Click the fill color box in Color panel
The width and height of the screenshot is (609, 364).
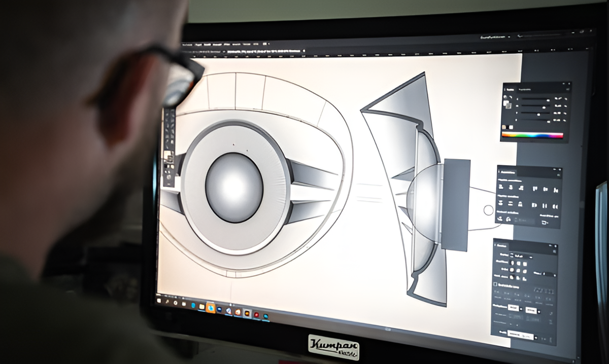(506, 102)
